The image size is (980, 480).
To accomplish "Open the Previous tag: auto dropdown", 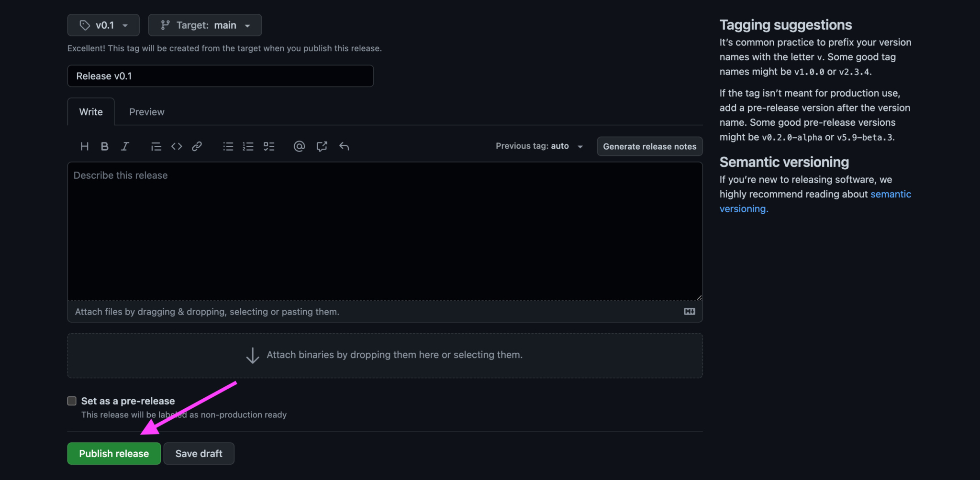I will [x=539, y=146].
